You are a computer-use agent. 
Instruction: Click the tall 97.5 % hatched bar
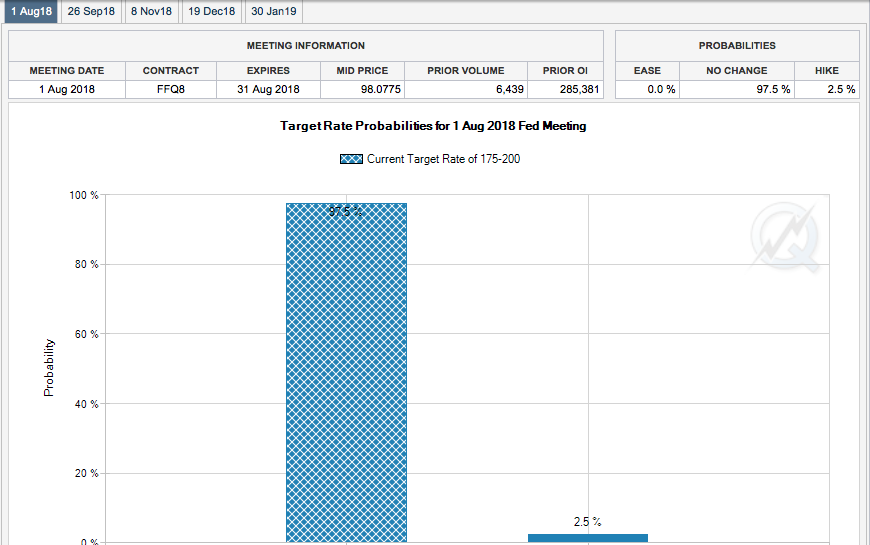tap(346, 370)
